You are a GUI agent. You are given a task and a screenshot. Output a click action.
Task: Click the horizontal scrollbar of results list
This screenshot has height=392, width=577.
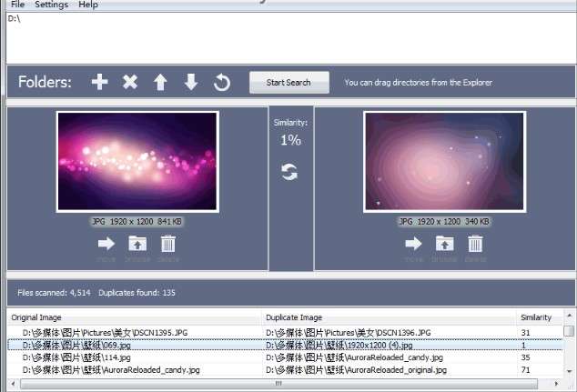pyautogui.click(x=278, y=384)
